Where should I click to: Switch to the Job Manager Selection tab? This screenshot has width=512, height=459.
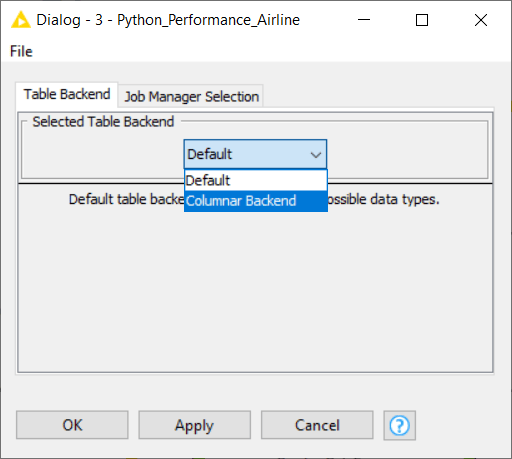[191, 97]
